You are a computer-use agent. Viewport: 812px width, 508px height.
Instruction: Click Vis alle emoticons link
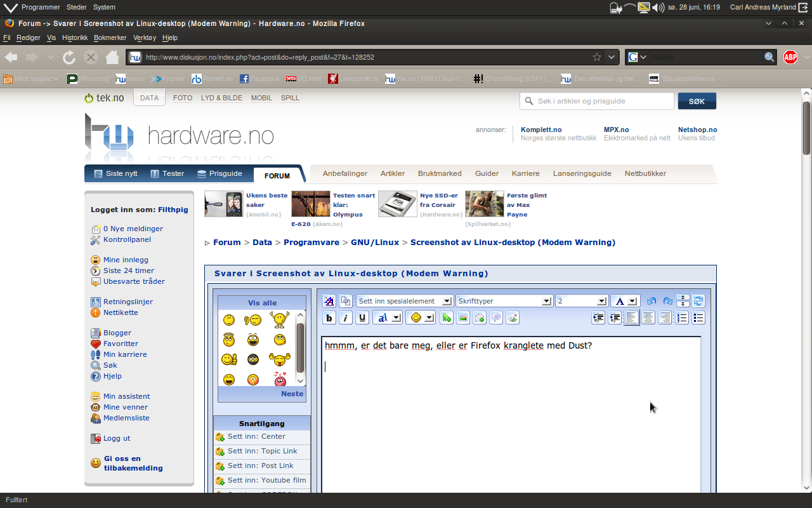[x=262, y=303]
